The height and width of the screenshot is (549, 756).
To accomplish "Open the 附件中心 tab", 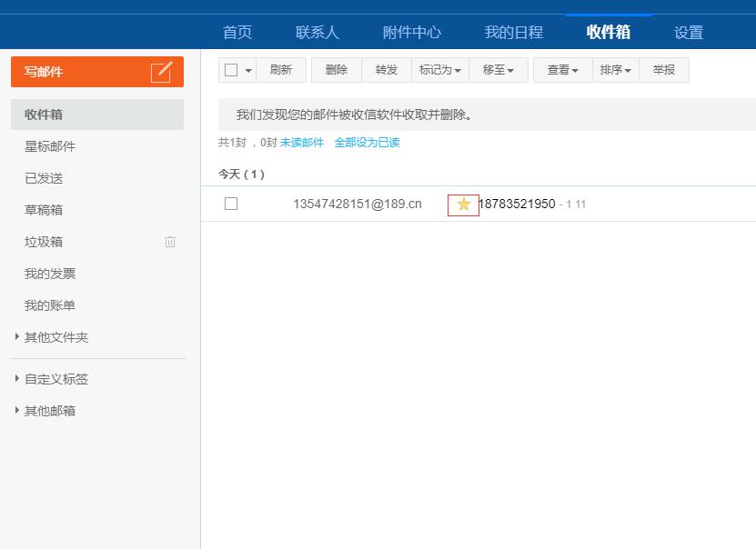I will [412, 32].
